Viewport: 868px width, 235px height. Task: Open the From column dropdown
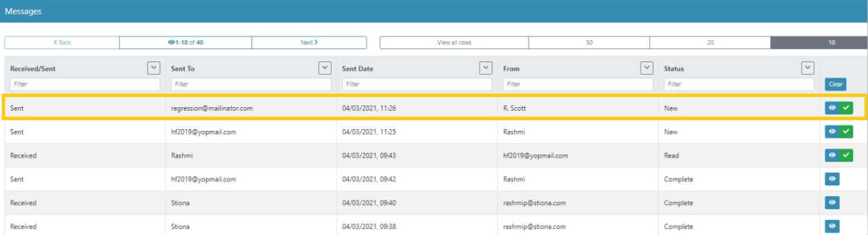647,68
